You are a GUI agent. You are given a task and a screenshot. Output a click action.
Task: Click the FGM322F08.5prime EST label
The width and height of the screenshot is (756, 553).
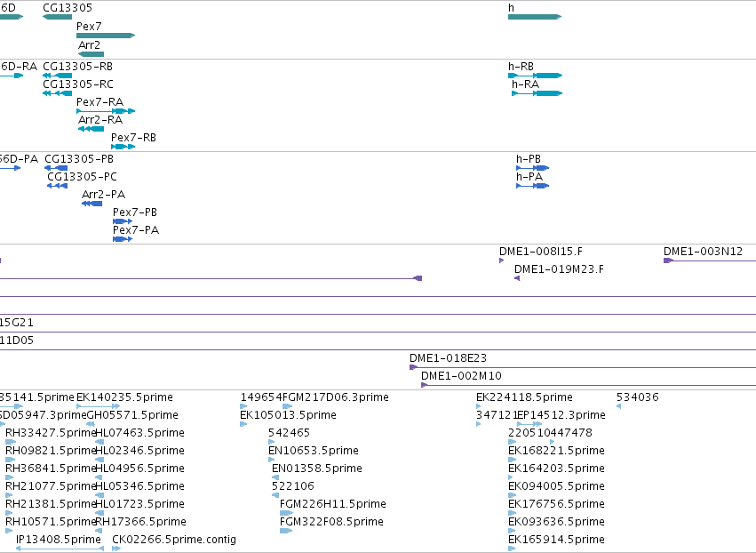[x=331, y=522]
